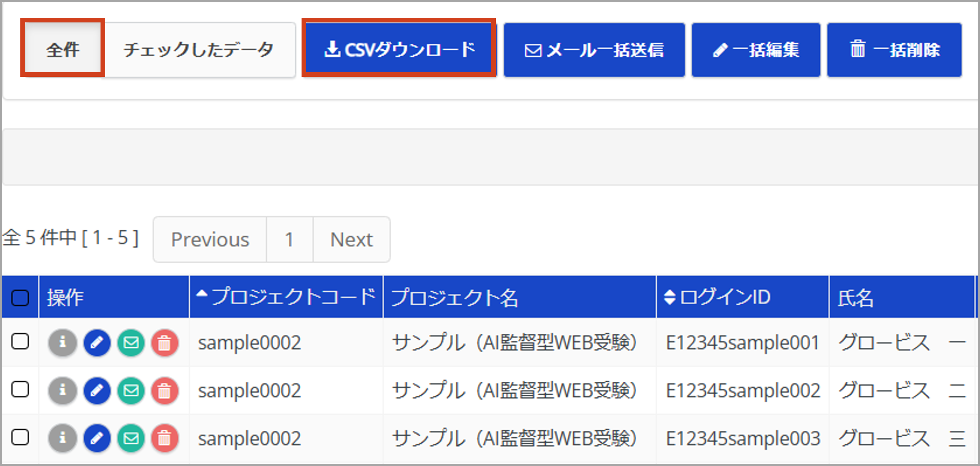Send mail icon for E12345sample001 row

pos(131,343)
